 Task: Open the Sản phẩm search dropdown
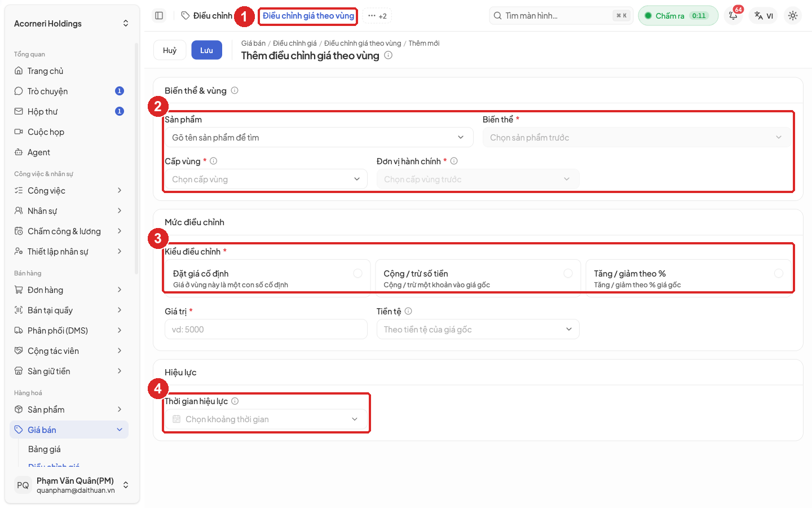click(319, 137)
